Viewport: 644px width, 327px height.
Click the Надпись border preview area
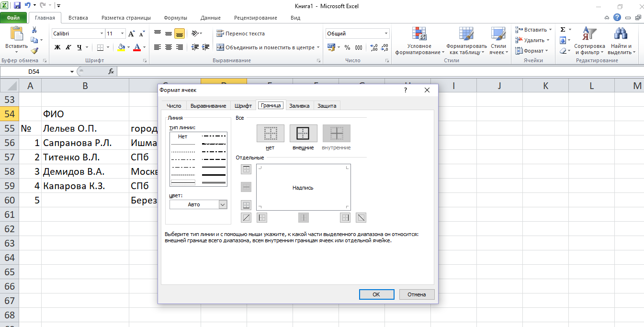303,187
